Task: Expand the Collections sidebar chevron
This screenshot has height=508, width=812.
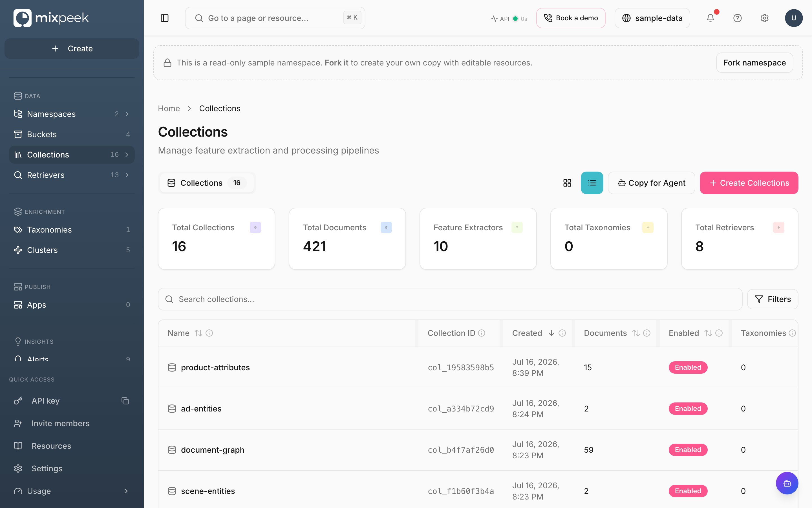Action: point(127,155)
